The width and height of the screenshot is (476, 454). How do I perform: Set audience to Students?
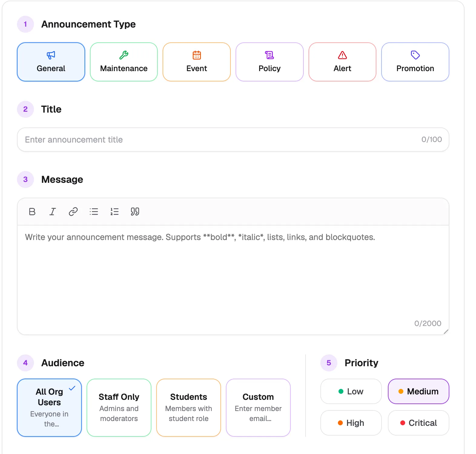coord(189,408)
